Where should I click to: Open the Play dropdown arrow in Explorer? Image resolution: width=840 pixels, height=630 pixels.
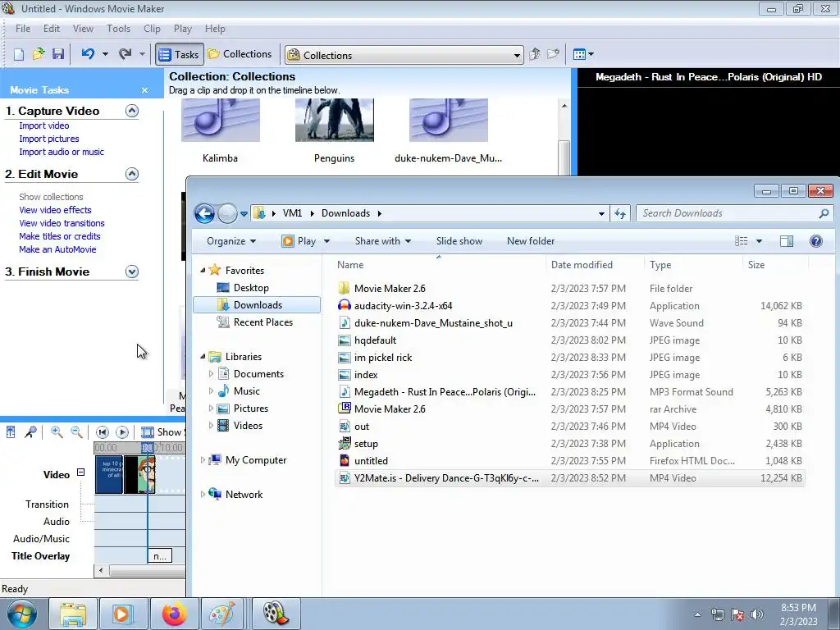point(326,241)
